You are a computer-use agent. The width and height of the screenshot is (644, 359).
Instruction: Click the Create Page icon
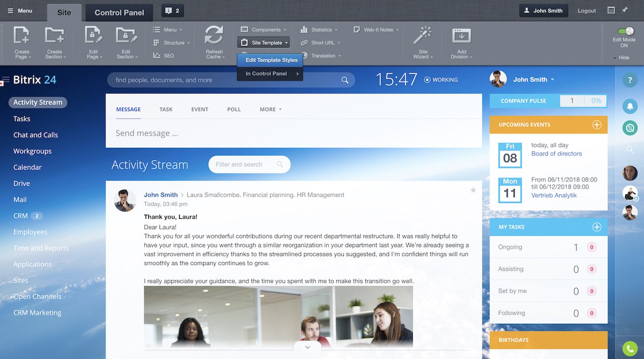click(x=22, y=36)
